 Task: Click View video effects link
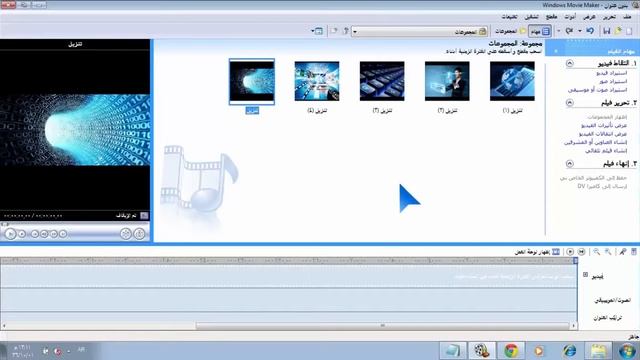pos(604,125)
